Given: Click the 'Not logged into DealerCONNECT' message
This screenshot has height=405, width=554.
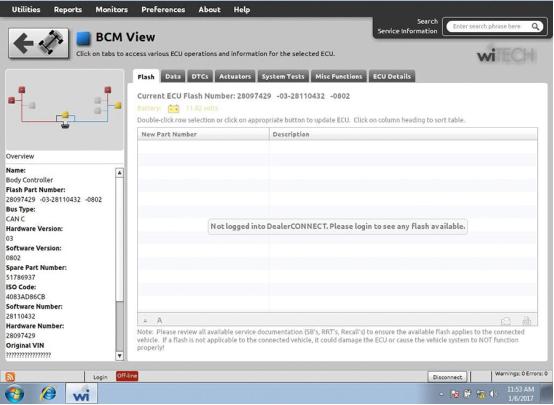Looking at the screenshot, I should pyautogui.click(x=338, y=226).
